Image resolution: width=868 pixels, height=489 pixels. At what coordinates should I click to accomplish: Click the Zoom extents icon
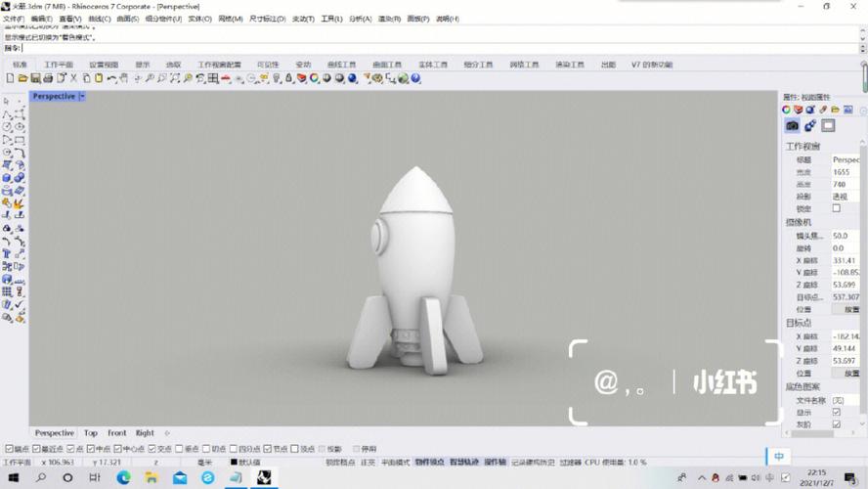point(175,78)
